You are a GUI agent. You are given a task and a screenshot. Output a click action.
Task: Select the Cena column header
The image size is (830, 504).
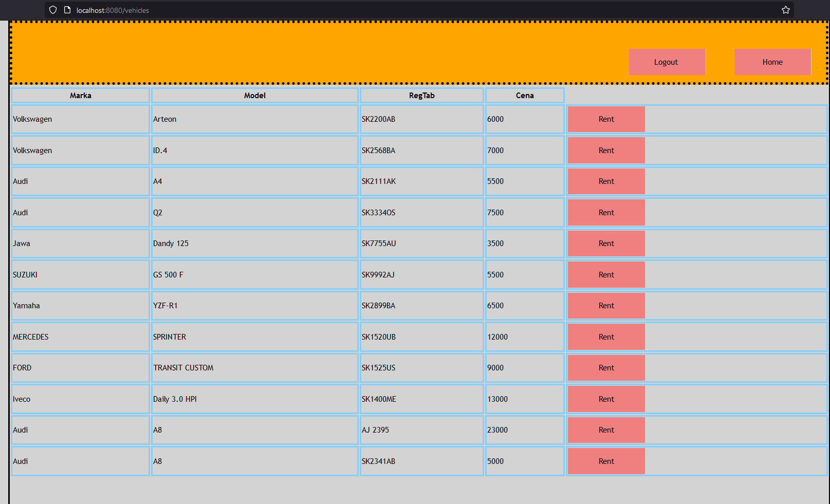tap(525, 96)
